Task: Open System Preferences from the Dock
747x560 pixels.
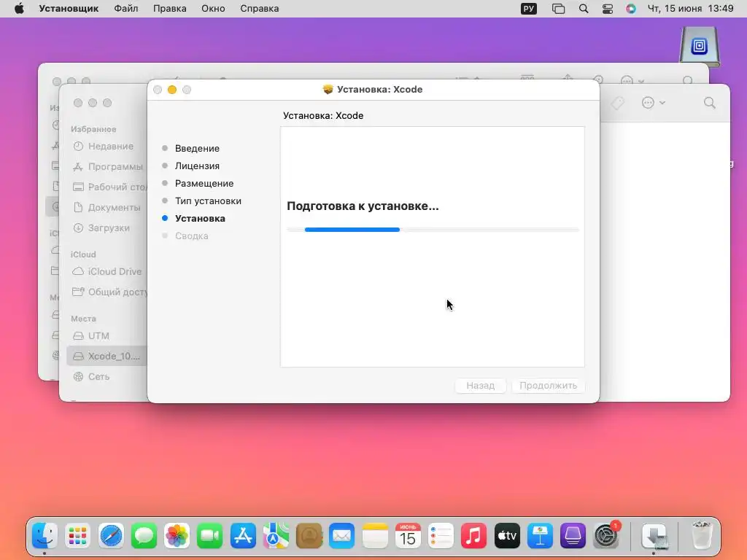Action: 606,536
